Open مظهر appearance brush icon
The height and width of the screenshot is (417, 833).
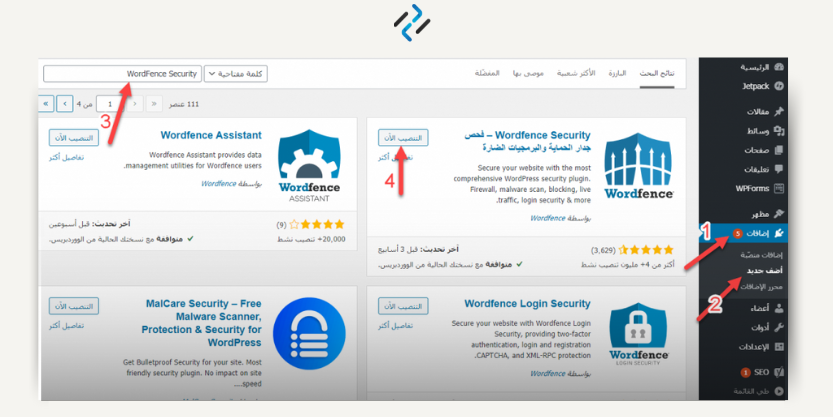coord(779,214)
